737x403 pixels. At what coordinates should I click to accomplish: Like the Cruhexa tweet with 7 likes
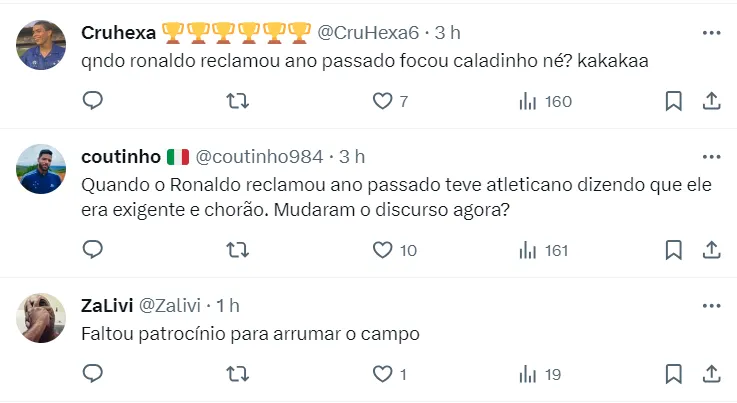(x=390, y=101)
